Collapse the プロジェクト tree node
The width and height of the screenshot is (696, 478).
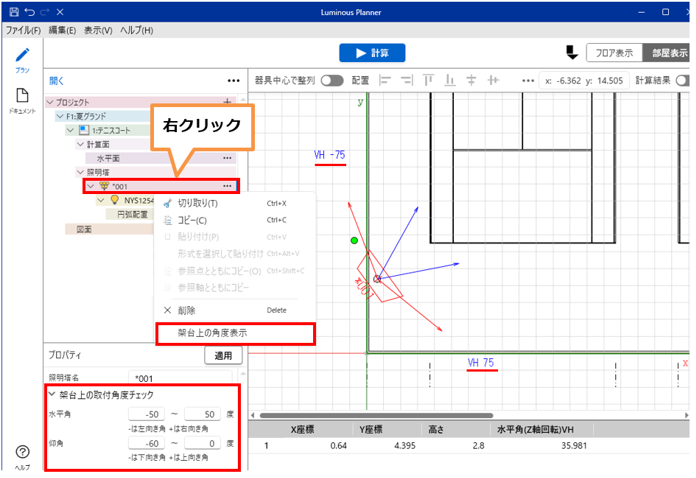[51, 102]
